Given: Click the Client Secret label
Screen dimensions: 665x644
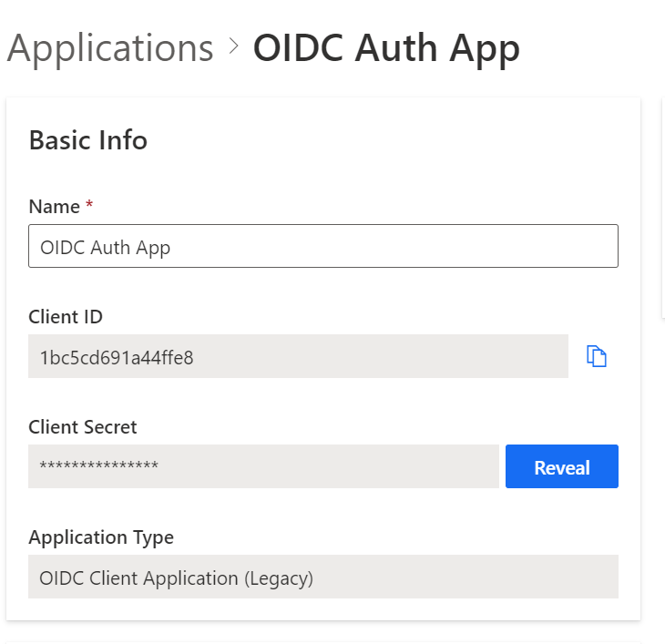Looking at the screenshot, I should 82,427.
